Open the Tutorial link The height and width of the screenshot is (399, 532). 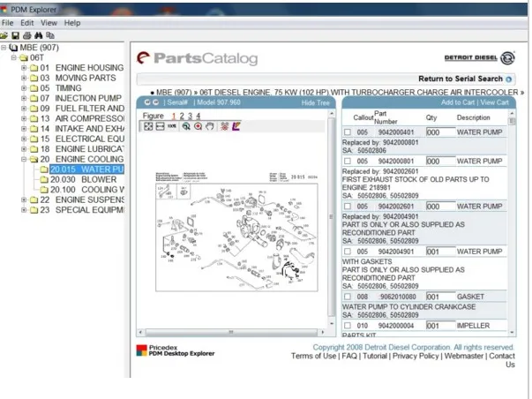pos(375,357)
